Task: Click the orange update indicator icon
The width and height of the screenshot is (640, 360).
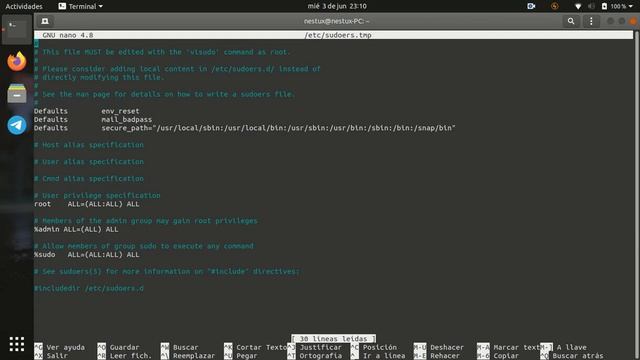Action: click(x=554, y=6)
